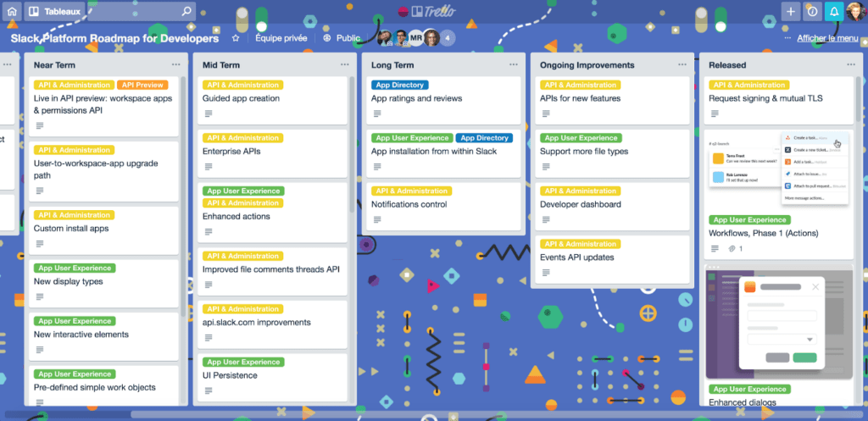
Task: Change board visibility from Public
Action: coord(342,38)
